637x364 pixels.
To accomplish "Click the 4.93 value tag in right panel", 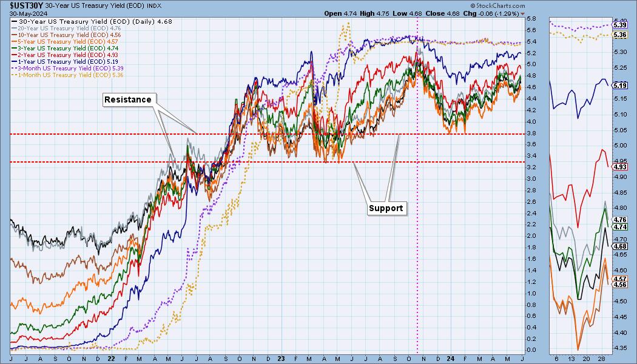I will pos(620,167).
